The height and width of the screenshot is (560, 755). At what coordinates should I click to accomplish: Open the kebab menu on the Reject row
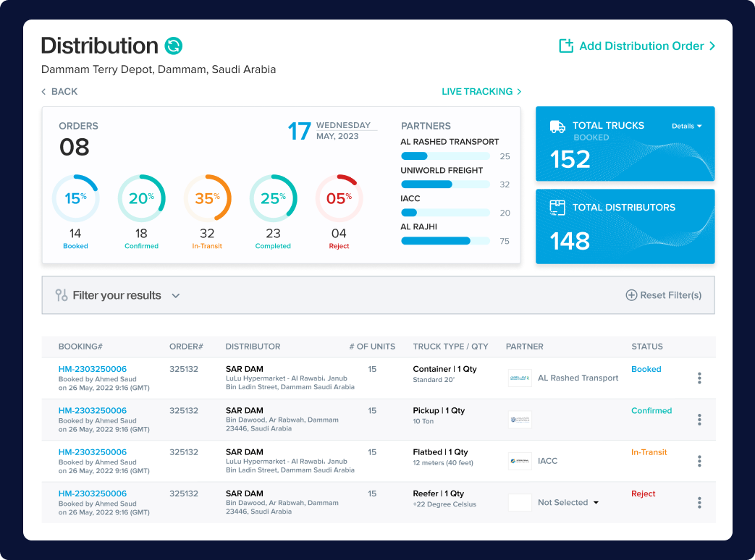tap(699, 502)
